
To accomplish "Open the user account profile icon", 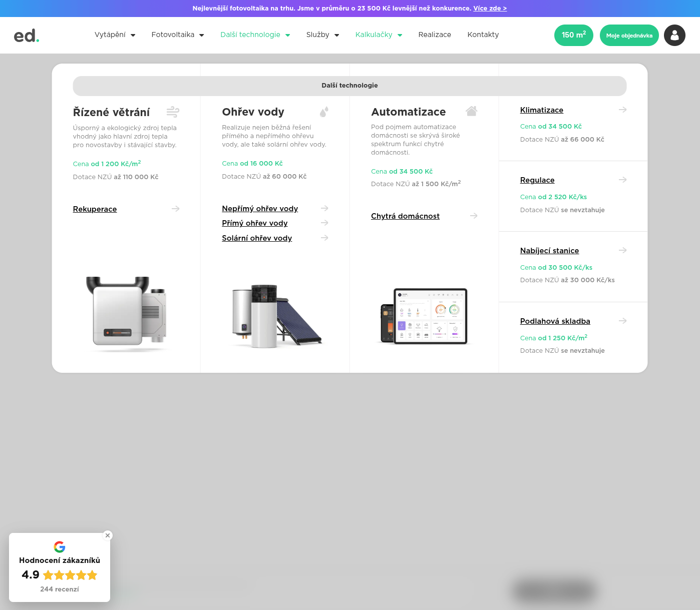I will click(x=674, y=36).
